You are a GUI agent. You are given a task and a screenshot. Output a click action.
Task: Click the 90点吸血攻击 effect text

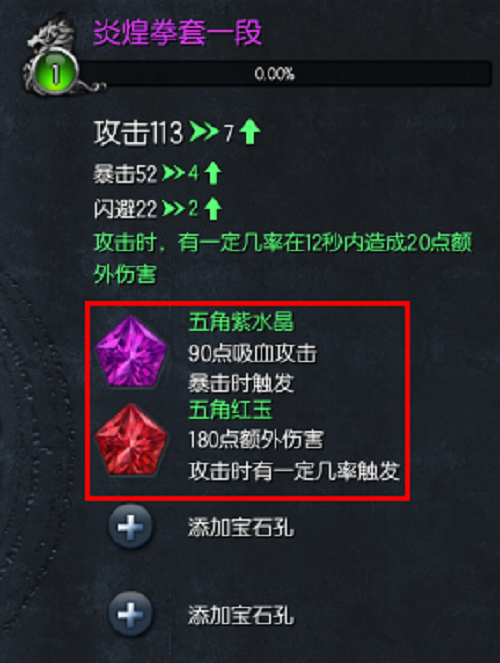[252, 353]
